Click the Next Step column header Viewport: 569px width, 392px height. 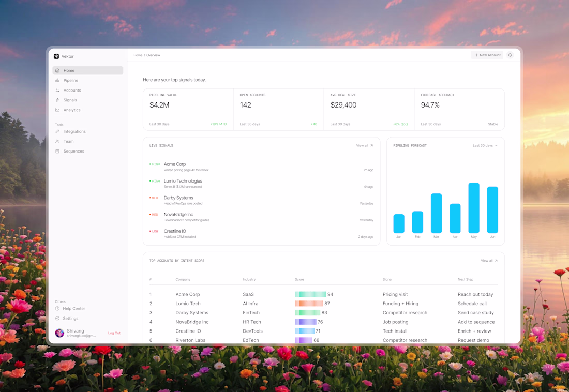click(x=465, y=279)
